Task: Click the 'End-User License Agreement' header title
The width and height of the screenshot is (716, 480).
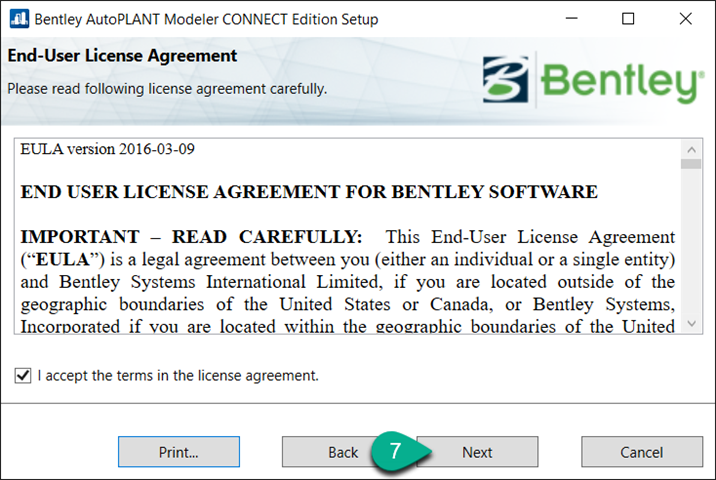Action: click(x=122, y=56)
